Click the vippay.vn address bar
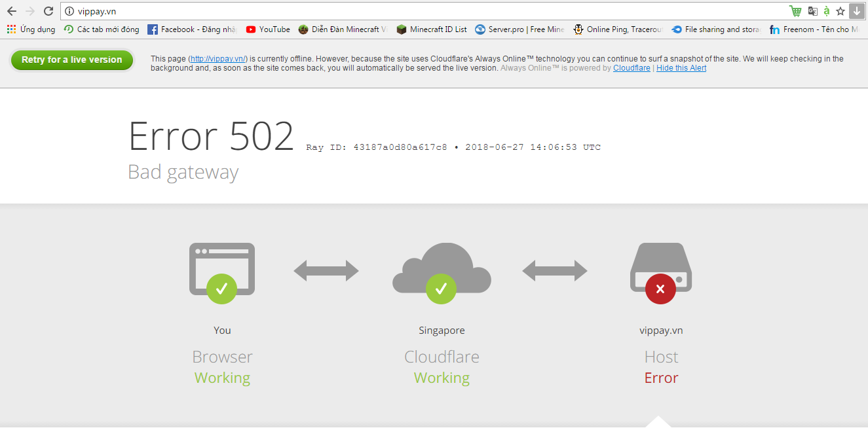Screen dimensions: 868x447 click(x=425, y=11)
